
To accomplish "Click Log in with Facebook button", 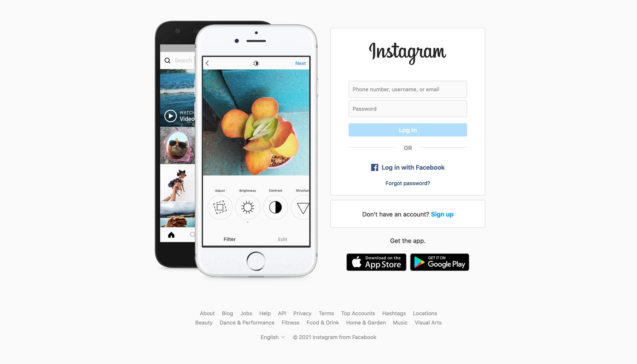I will (x=408, y=167).
